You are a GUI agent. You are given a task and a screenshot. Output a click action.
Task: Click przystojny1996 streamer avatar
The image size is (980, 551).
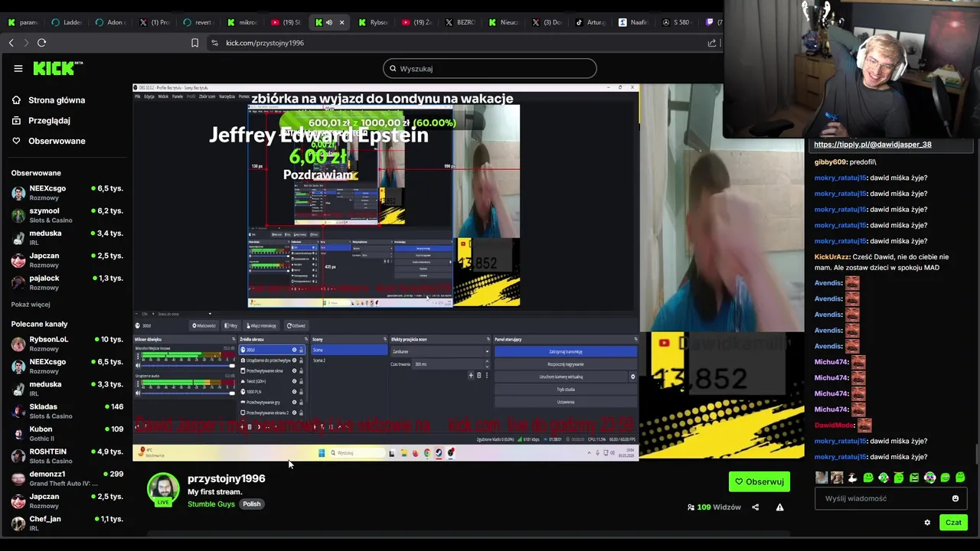(x=163, y=489)
